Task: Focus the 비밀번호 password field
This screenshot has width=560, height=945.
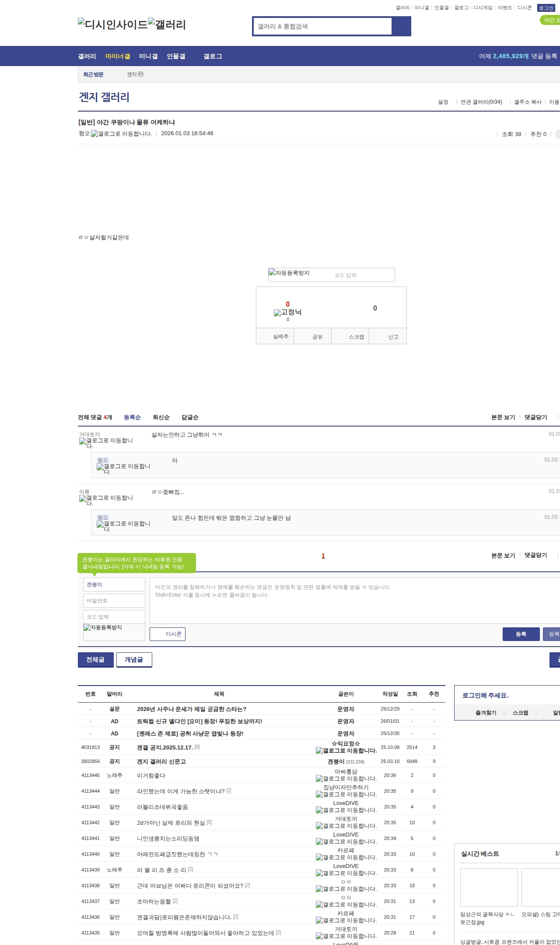Action: [x=114, y=601]
